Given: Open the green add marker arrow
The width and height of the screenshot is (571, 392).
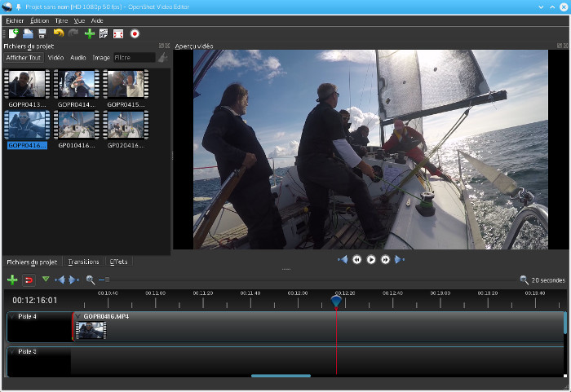Looking at the screenshot, I should pyautogui.click(x=46, y=280).
